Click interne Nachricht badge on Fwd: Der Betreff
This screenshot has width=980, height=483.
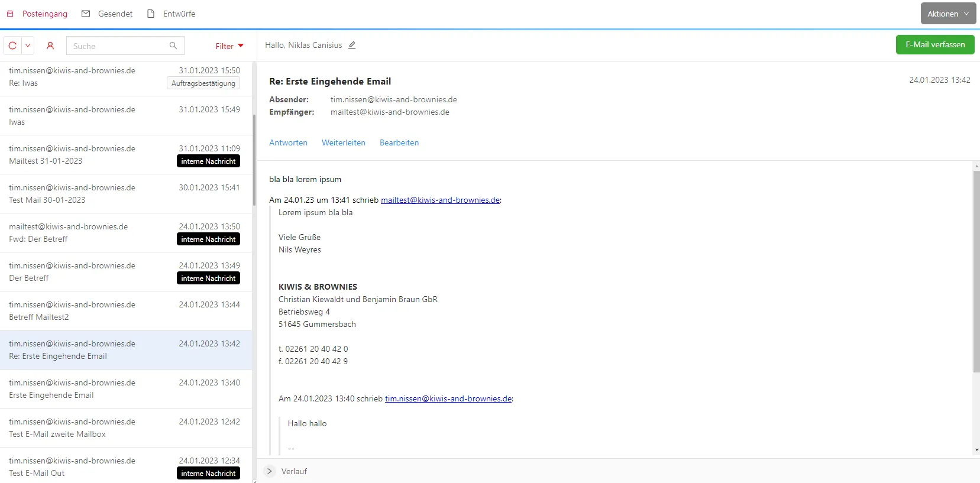(208, 239)
